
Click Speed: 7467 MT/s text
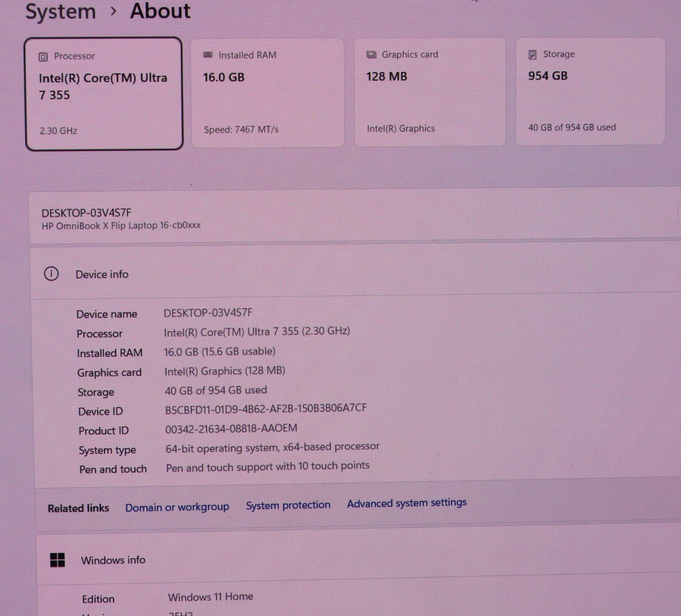pos(241,129)
